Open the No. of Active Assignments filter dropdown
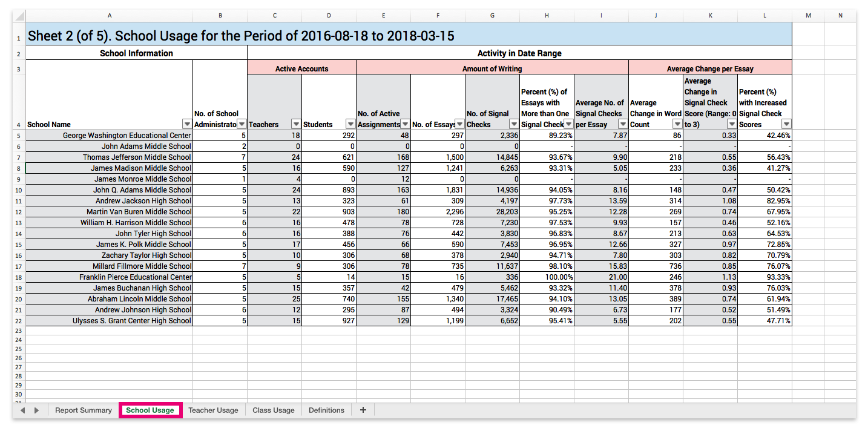Image resolution: width=868 pixels, height=428 pixels. 405,124
